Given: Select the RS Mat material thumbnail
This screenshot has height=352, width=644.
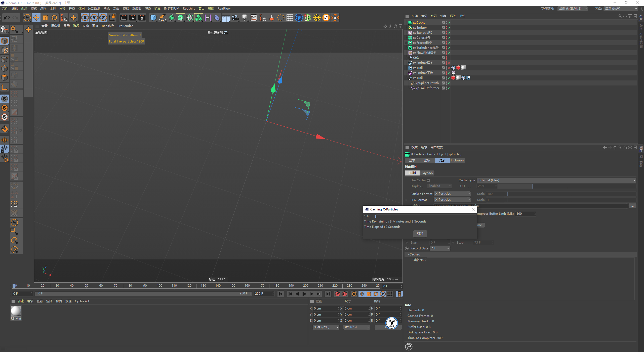Looking at the screenshot, I should tap(16, 311).
